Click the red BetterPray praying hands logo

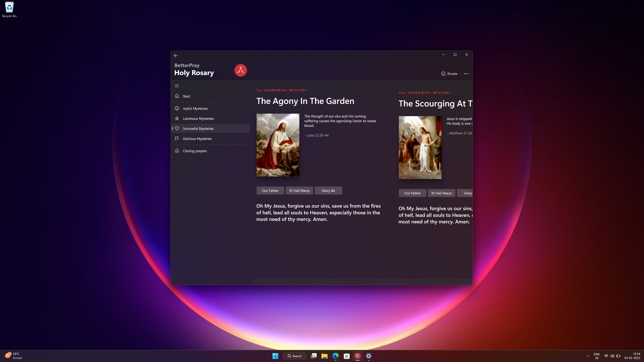240,70
